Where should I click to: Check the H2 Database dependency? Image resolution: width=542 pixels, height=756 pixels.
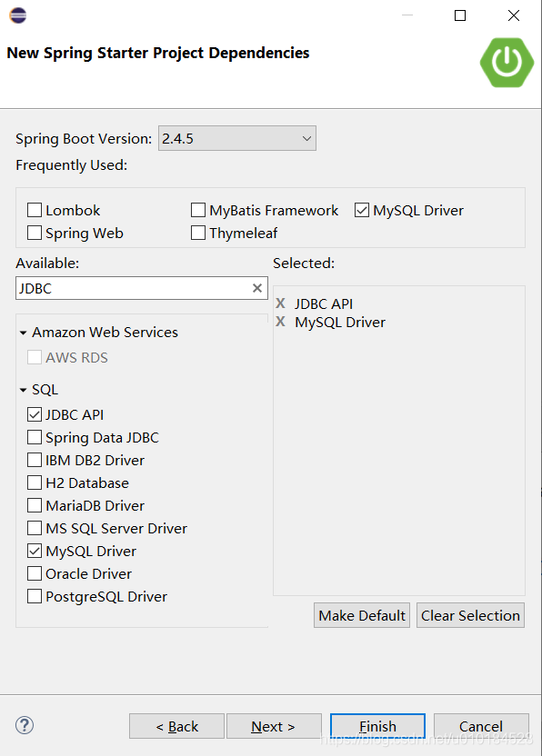click(35, 482)
